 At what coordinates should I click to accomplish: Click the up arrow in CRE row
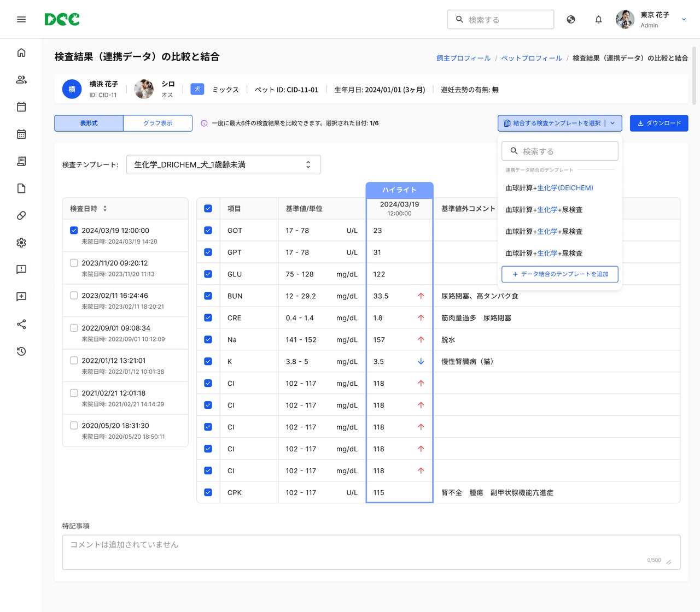[x=421, y=318]
